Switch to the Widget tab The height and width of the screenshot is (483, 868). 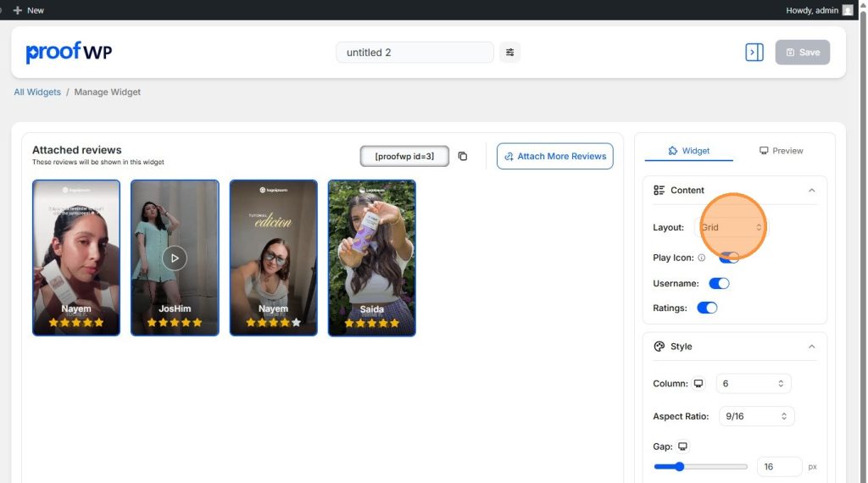(688, 151)
